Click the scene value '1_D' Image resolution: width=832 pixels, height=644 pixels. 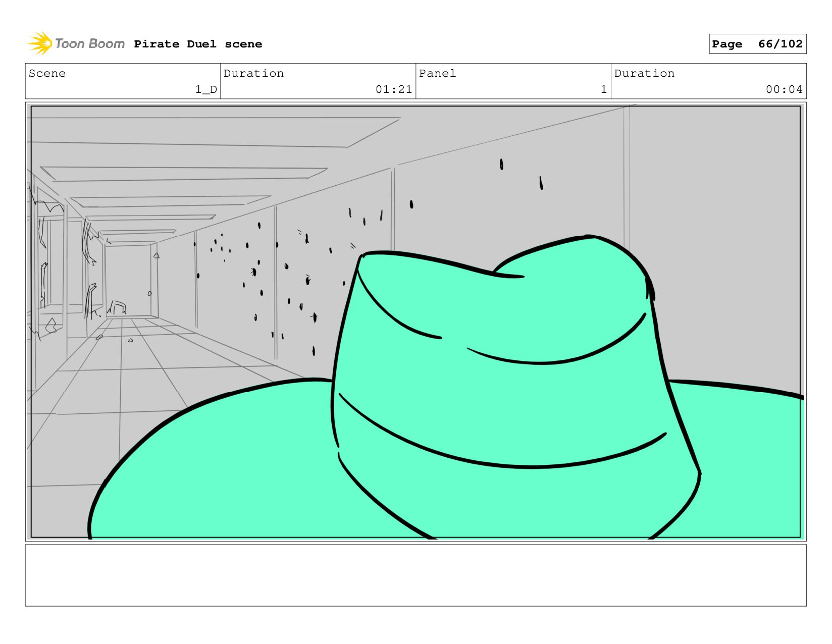coord(206,89)
